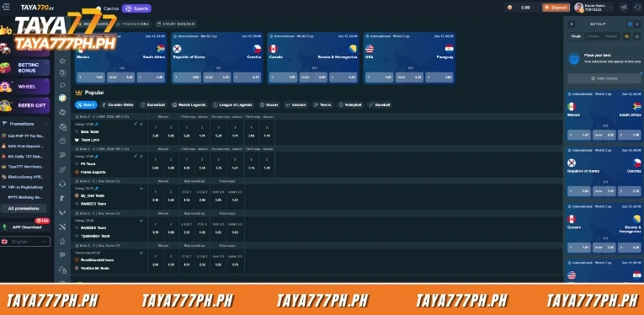
Task: Open customer support headset icon in header
Action: [638, 8]
